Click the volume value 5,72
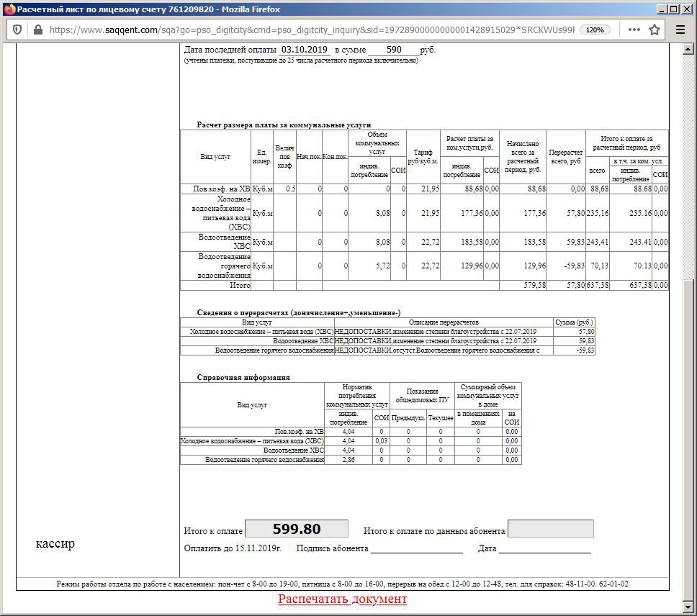Screen dimensions: 697x616 [x=383, y=266]
